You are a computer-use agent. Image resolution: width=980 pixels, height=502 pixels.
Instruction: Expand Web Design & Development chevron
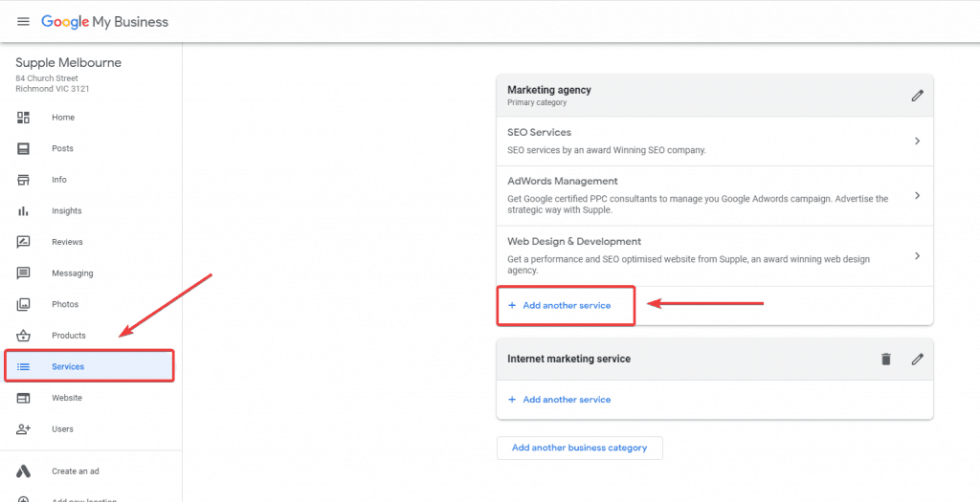point(917,256)
